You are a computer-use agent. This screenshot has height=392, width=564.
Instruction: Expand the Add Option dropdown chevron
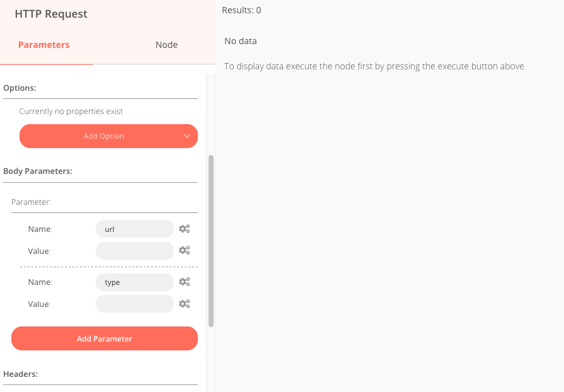[x=187, y=136]
